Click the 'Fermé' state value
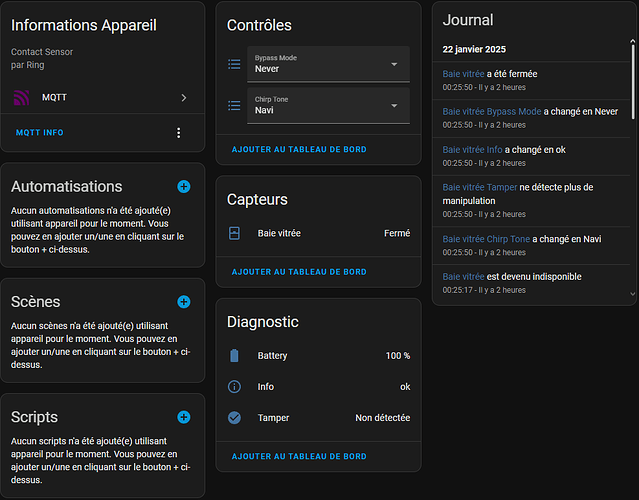Image resolution: width=639 pixels, height=500 pixels. (397, 233)
